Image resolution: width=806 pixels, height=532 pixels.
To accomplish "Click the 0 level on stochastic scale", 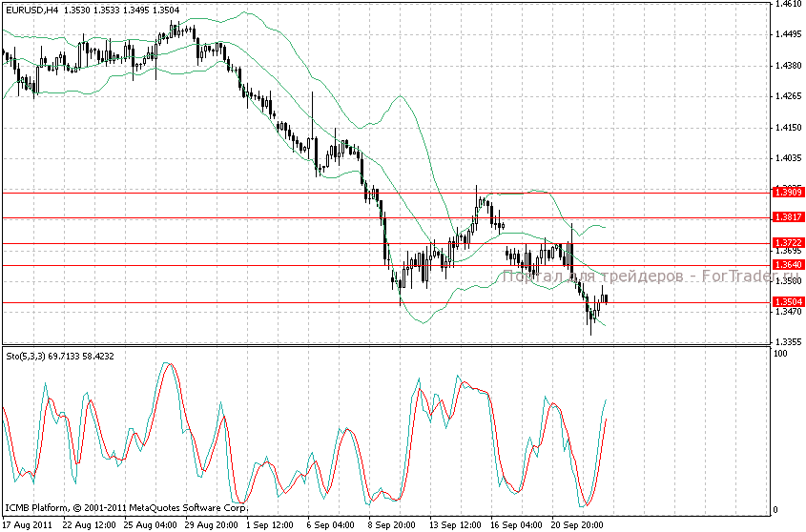I will [x=775, y=510].
